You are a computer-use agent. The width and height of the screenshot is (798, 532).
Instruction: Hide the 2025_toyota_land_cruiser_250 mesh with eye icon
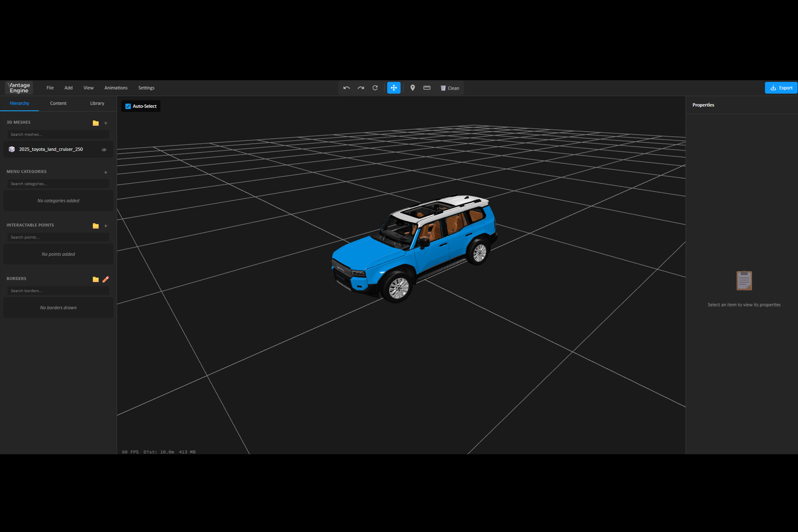[x=104, y=150]
